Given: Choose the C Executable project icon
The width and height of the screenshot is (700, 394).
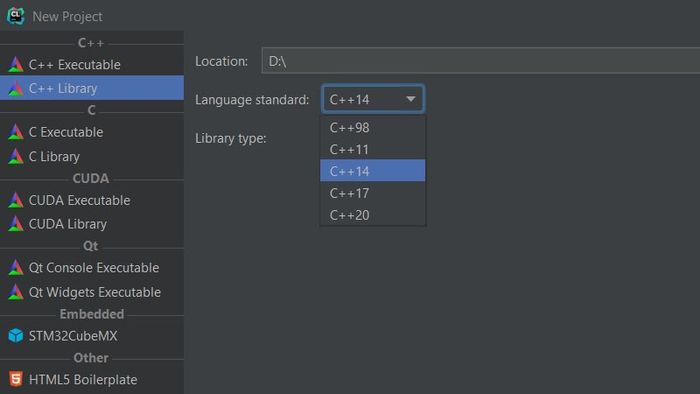Looking at the screenshot, I should coord(16,132).
